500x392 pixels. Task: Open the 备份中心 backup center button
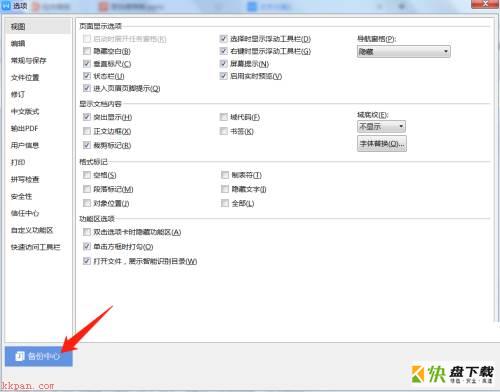[39, 356]
